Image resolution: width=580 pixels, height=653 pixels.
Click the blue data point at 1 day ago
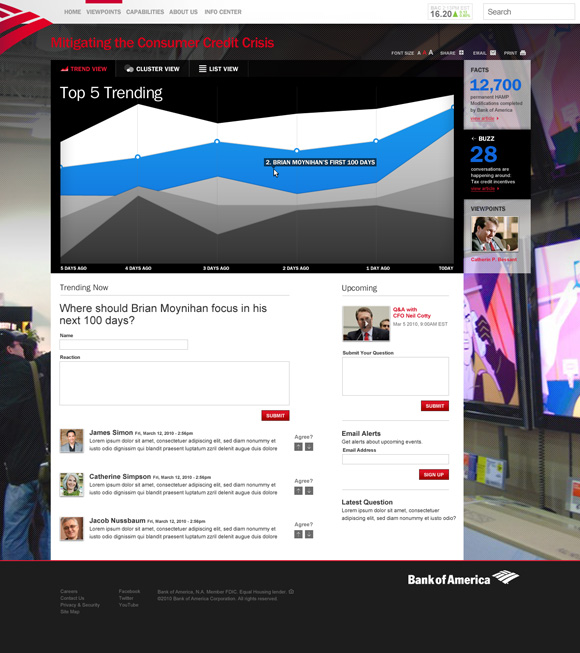(376, 141)
